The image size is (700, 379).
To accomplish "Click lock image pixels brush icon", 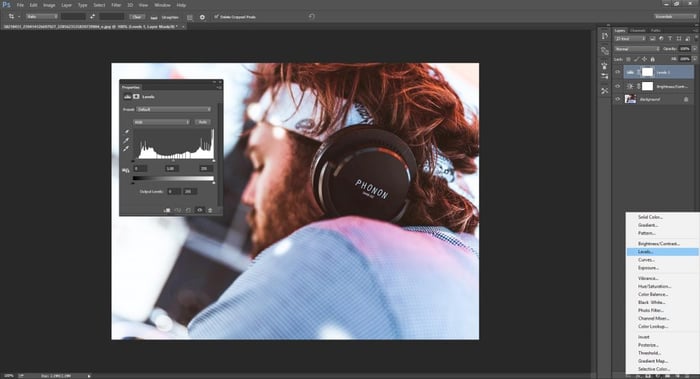I will 637,59.
